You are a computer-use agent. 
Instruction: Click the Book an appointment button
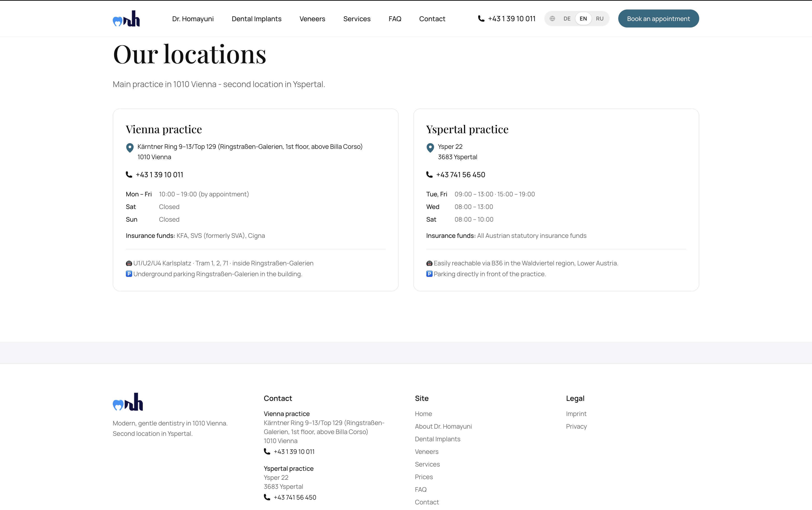[x=659, y=18]
